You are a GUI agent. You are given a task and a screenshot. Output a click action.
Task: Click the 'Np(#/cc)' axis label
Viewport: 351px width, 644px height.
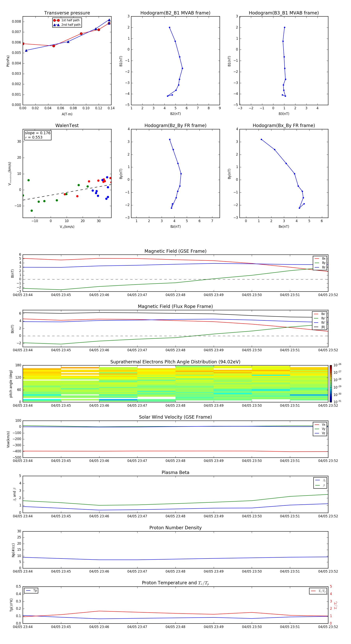click(x=13, y=550)
